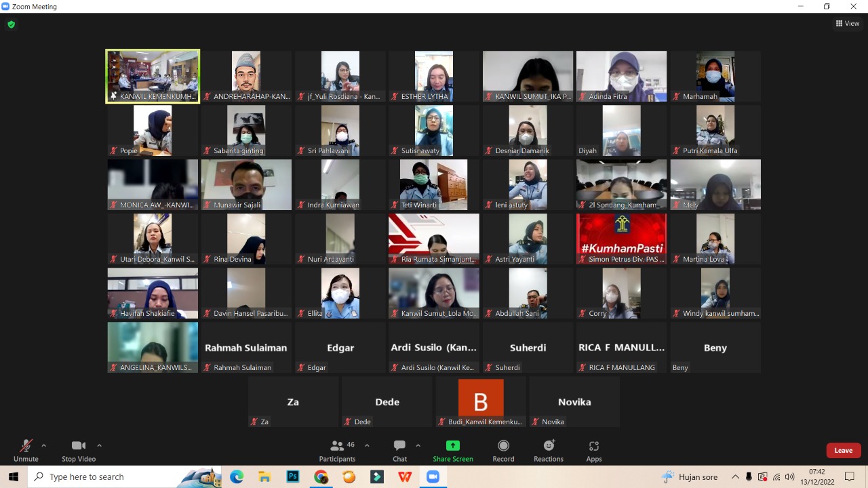Click the Windows search box

coord(108,477)
